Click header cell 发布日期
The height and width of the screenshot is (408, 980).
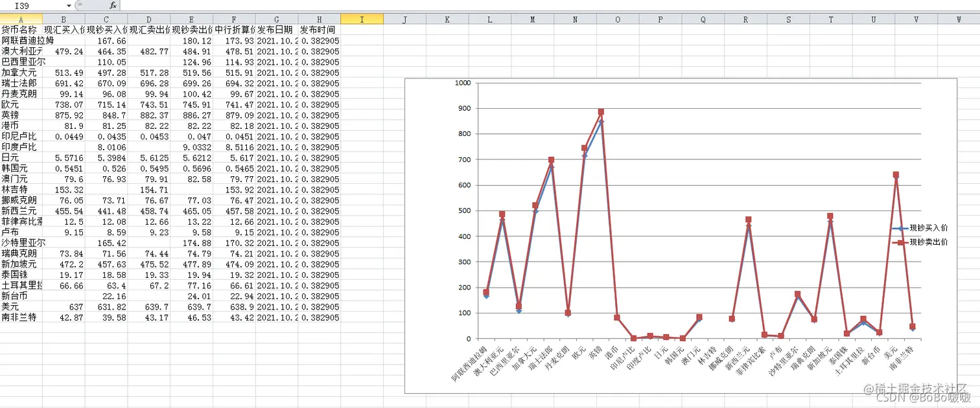pos(277,30)
